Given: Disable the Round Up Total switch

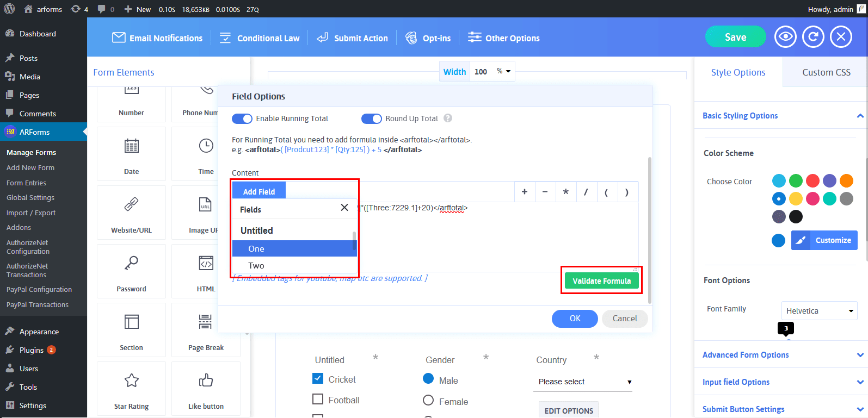Looking at the screenshot, I should tap(372, 118).
